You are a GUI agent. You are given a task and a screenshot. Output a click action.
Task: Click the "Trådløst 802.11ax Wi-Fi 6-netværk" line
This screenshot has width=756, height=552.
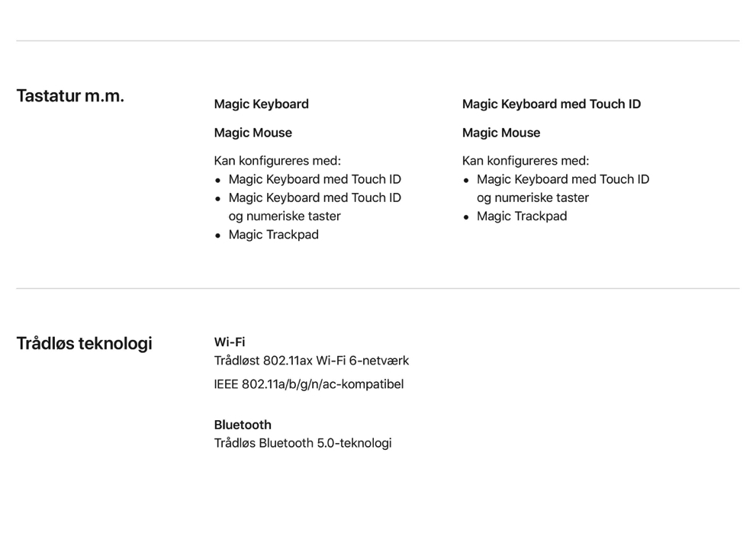tap(311, 361)
